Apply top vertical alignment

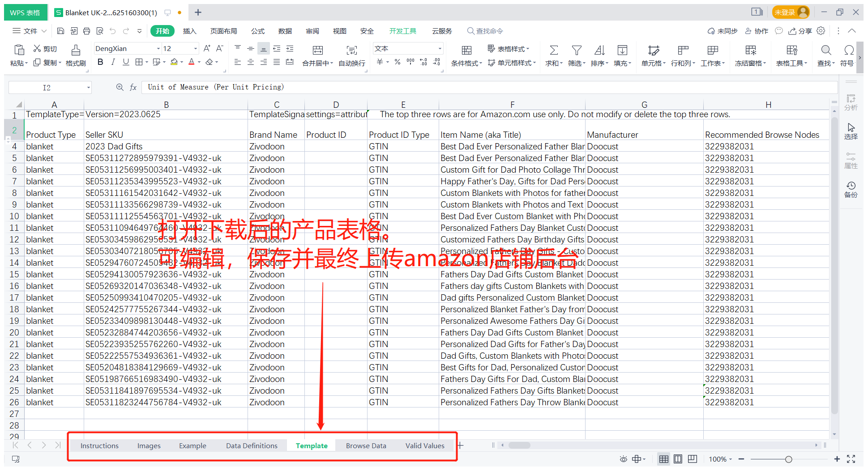coord(238,48)
